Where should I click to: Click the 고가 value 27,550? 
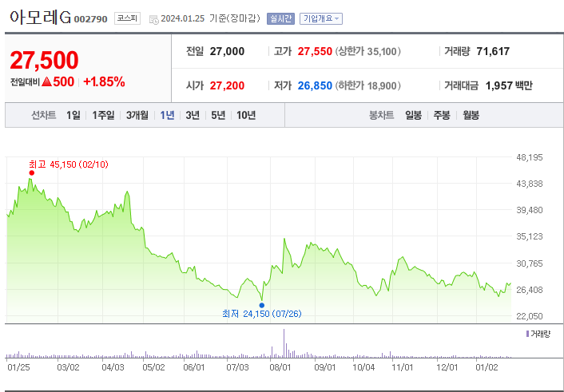[315, 51]
